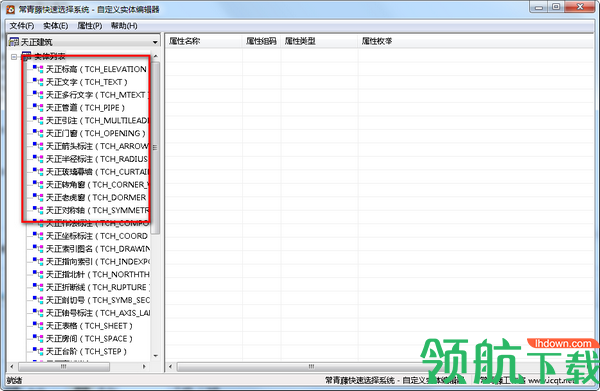Click the icon beside TCH_INDEXPO entity

pyautogui.click(x=38, y=262)
